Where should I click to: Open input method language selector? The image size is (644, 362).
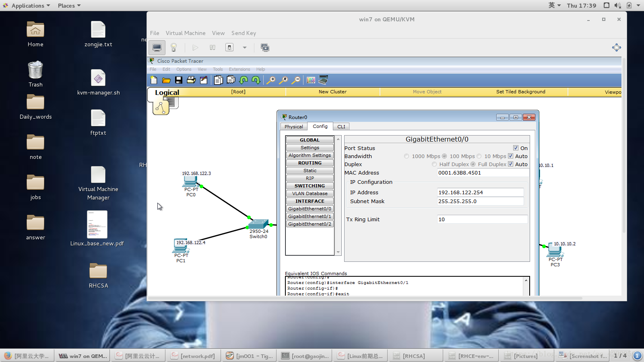pos(554,5)
